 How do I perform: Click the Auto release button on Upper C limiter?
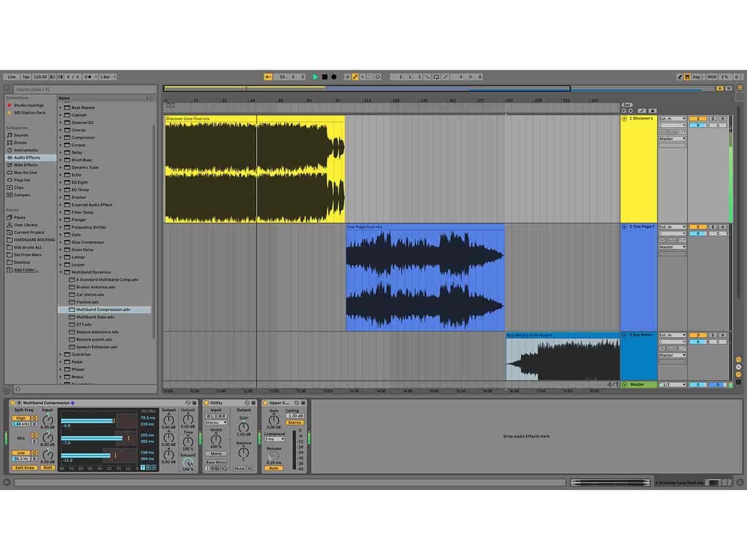click(273, 468)
